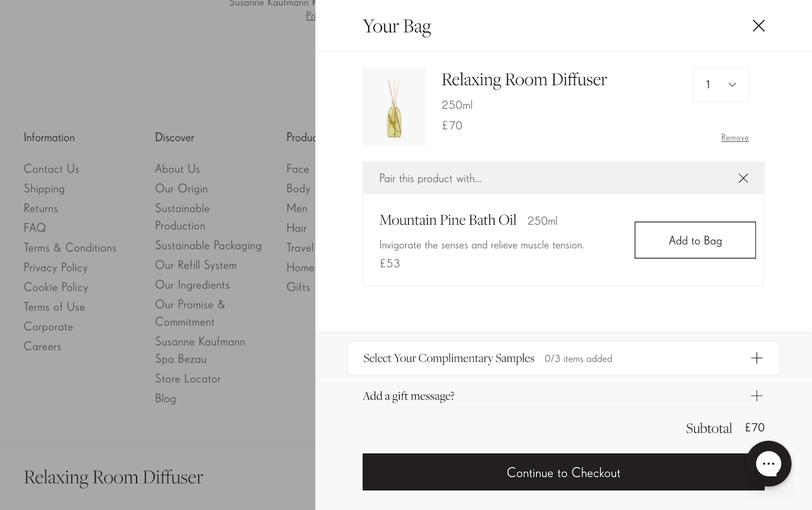The height and width of the screenshot is (510, 812).
Task: Continue to Checkout
Action: [563, 472]
